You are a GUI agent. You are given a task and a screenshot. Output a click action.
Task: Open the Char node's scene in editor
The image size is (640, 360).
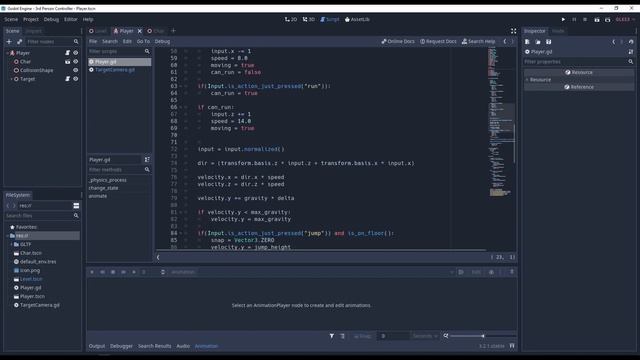pyautogui.click(x=67, y=62)
